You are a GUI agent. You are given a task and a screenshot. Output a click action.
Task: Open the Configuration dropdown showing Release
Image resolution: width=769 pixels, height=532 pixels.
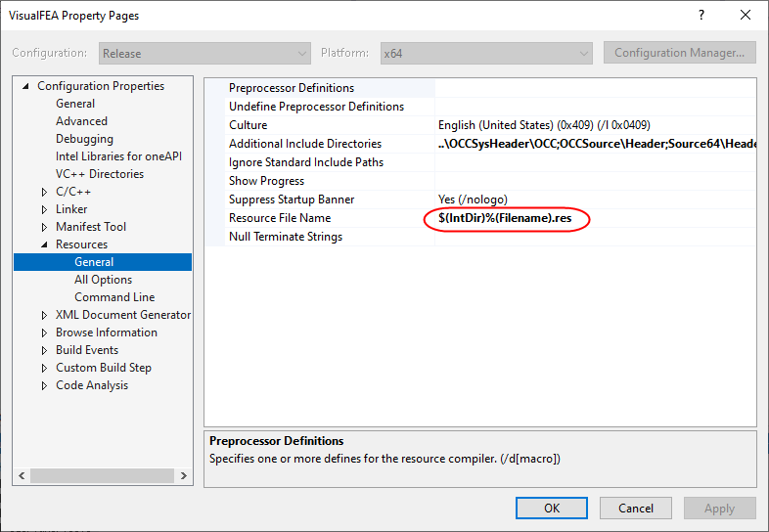(204, 53)
